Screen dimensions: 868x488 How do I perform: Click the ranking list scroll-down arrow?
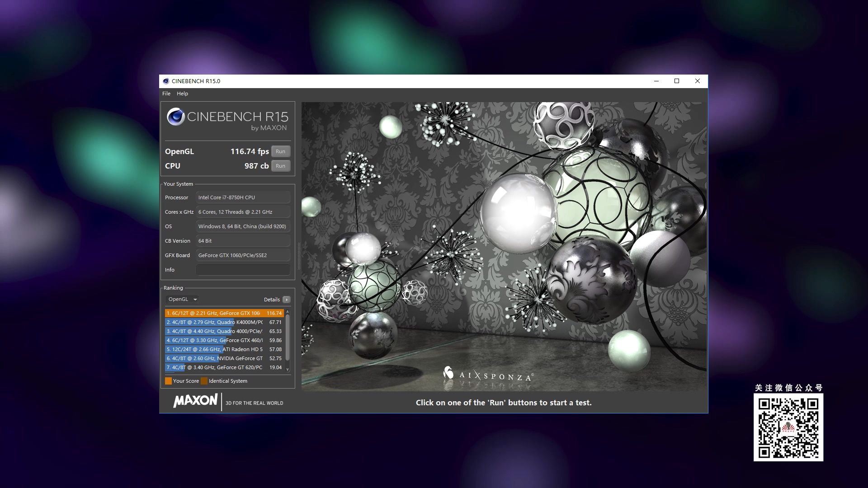tap(288, 370)
